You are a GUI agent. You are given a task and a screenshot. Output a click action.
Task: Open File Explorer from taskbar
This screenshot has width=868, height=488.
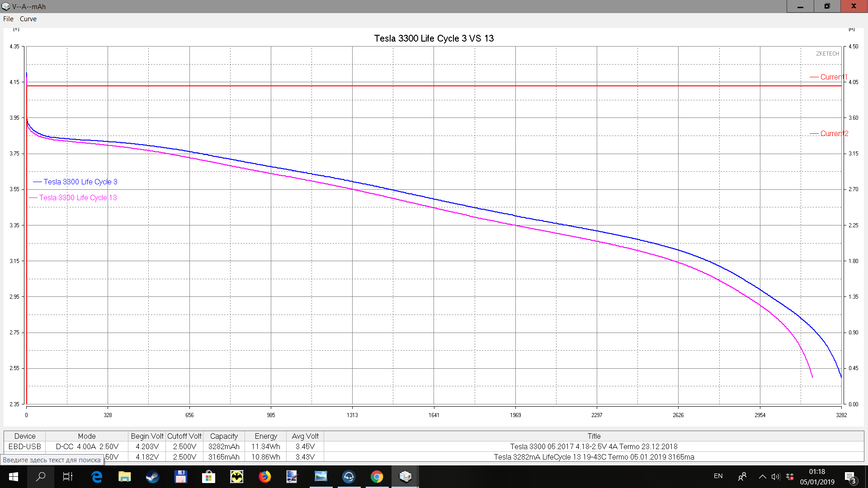click(x=124, y=477)
